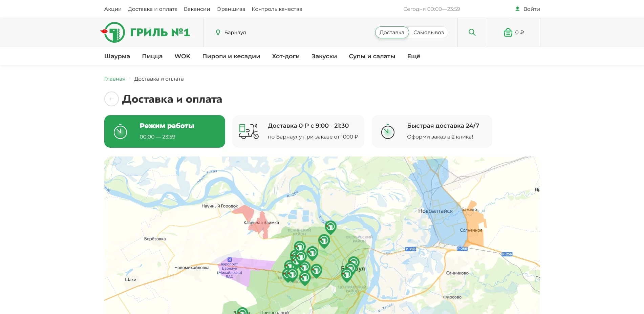Click the timer icon on Быстрая доставка card
This screenshot has height=314, width=644.
388,131
